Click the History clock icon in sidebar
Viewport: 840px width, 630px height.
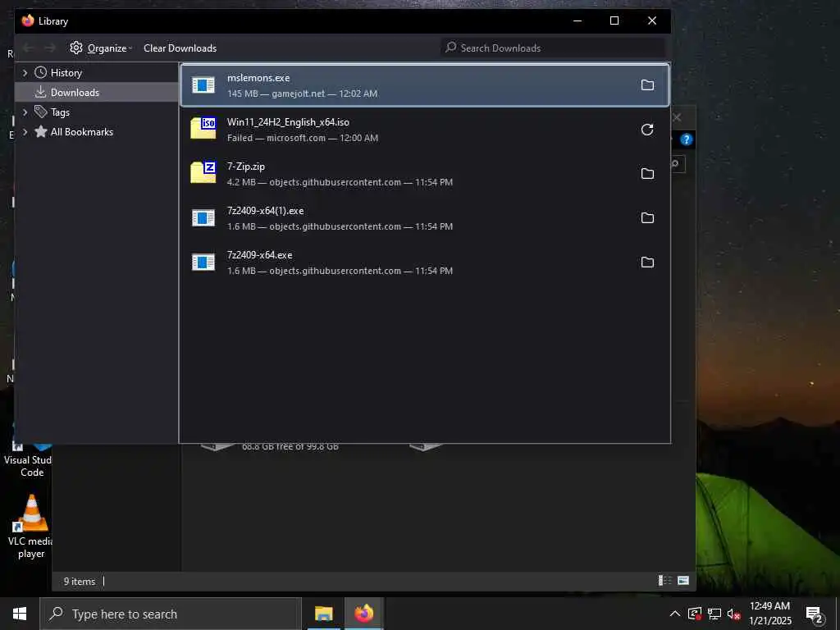point(41,72)
